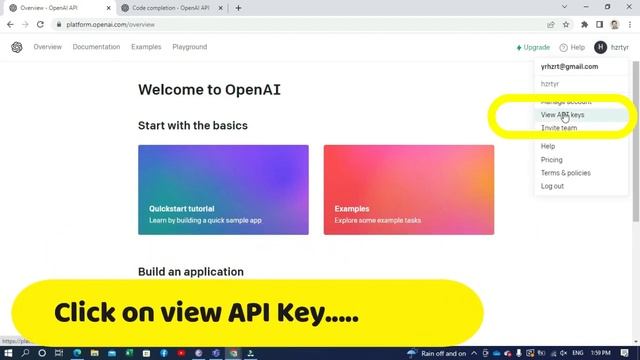Click the microphone icon in system tray
This screenshot has height=360, width=640.
pyautogui.click(x=519, y=353)
